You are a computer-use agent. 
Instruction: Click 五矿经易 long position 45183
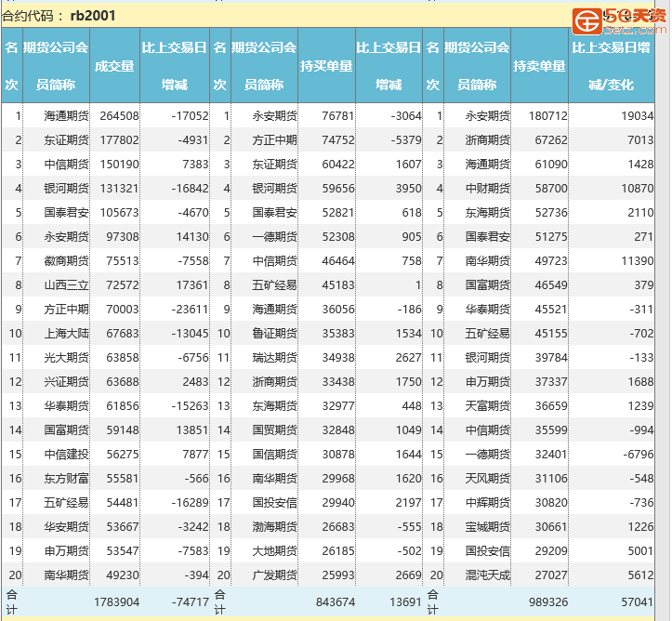(x=338, y=285)
